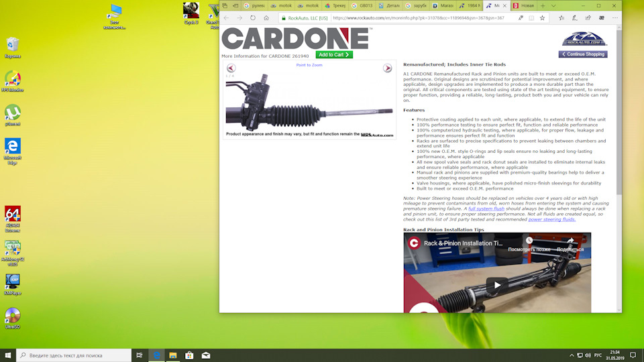644x362 pixels.
Task: Switch to the 'Детали' tab
Action: pos(389,6)
